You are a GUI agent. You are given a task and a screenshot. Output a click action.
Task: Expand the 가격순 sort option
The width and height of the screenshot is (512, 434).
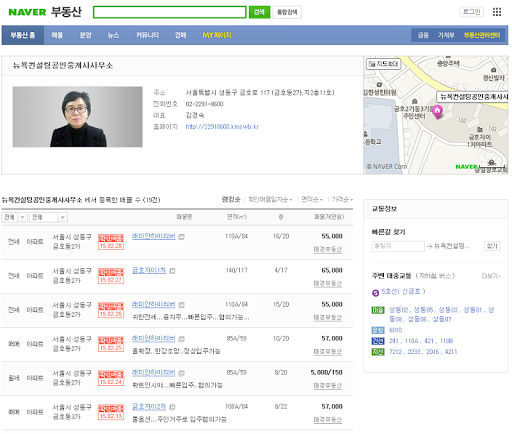coord(342,200)
